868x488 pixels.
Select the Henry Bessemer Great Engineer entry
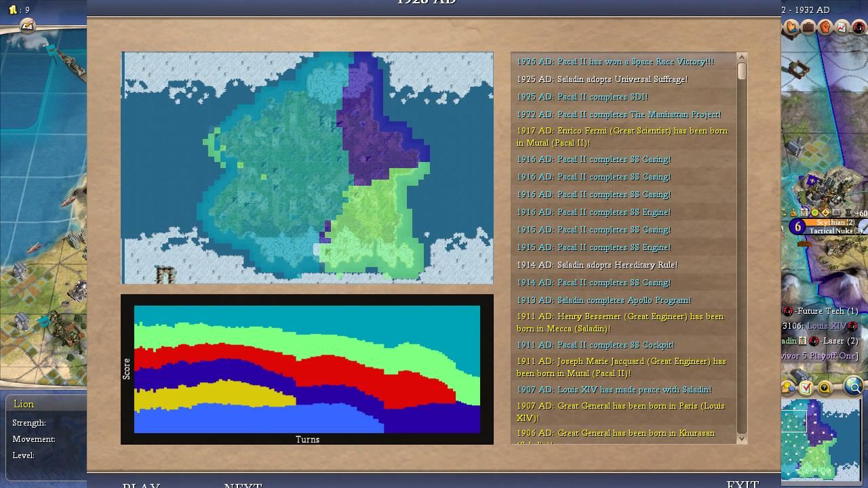click(x=624, y=323)
